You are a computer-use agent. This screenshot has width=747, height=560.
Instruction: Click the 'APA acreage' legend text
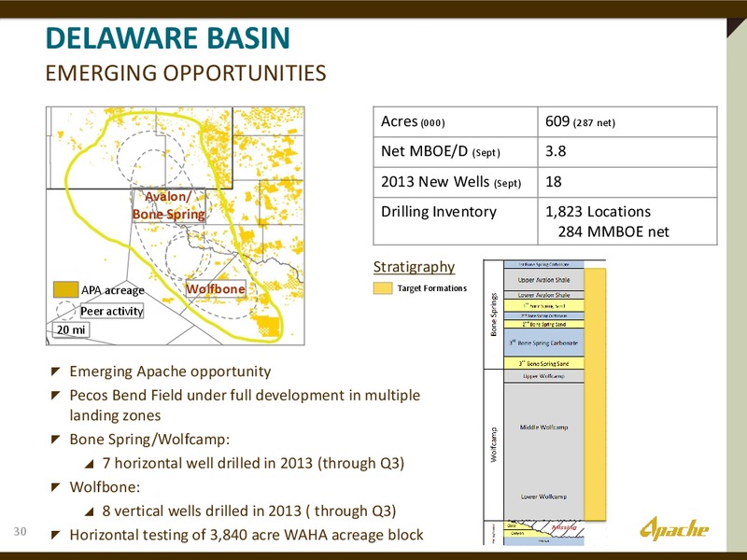pos(112,290)
